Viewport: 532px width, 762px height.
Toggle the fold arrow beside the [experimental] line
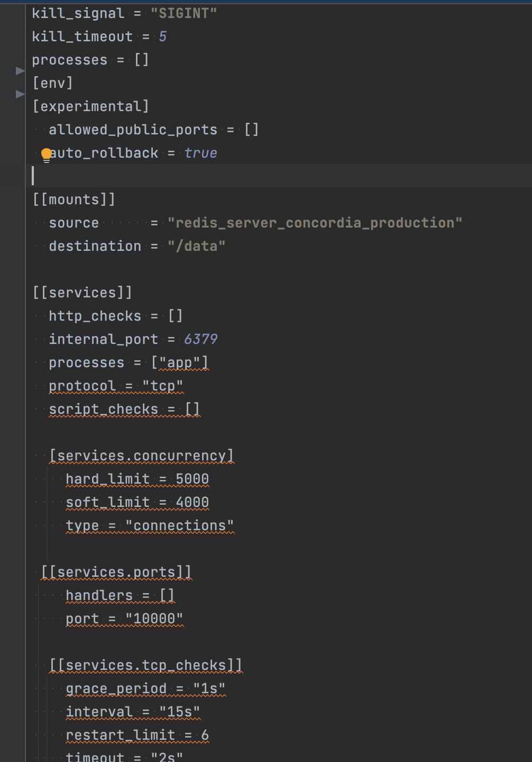click(20, 94)
